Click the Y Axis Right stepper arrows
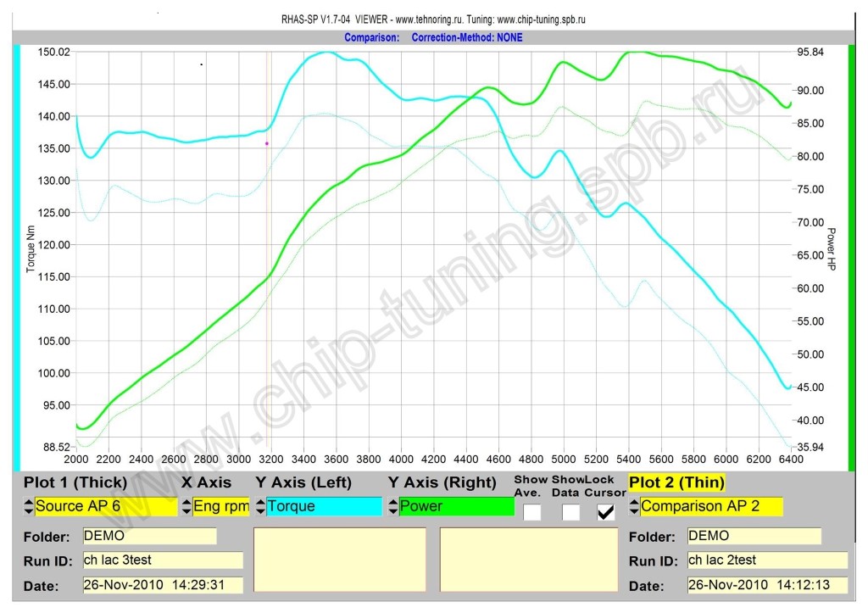Image resolution: width=868 pixels, height=613 pixels. [x=393, y=507]
